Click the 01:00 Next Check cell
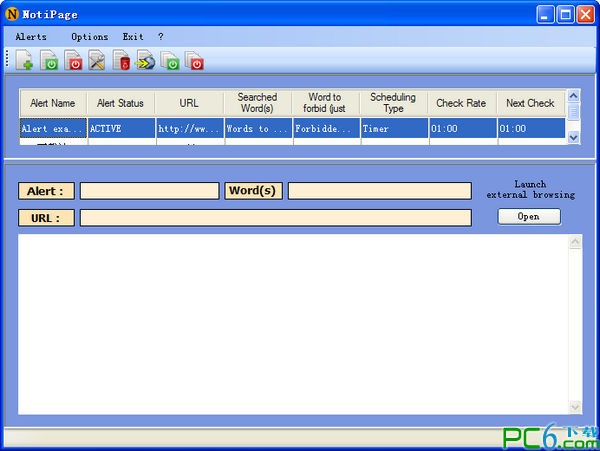Screen dimensions: 600x451 pos(532,128)
